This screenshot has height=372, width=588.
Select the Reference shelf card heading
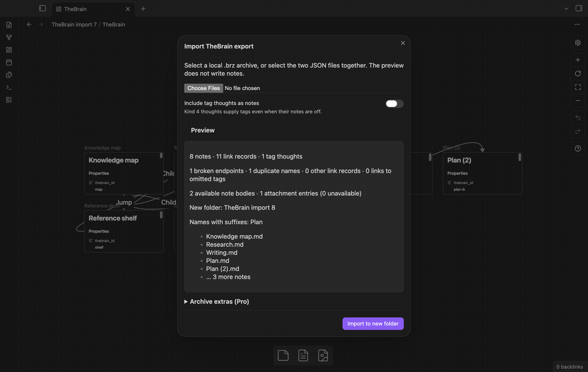click(x=112, y=218)
